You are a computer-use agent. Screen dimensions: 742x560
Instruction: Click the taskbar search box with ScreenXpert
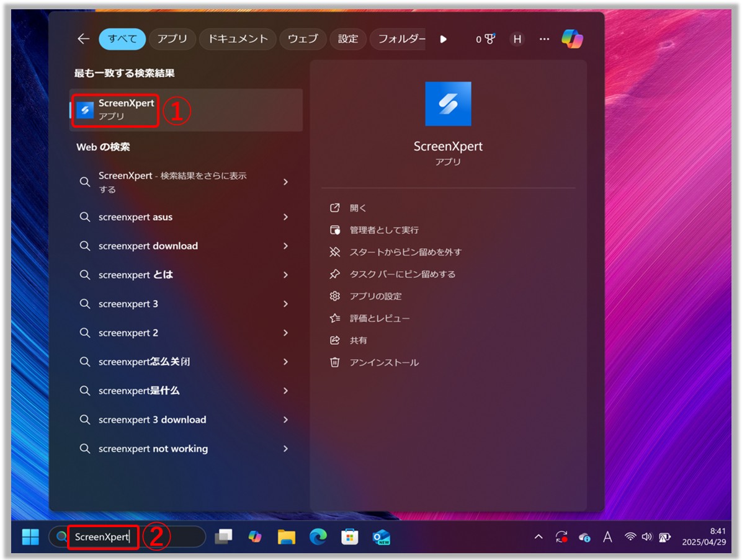pos(127,537)
